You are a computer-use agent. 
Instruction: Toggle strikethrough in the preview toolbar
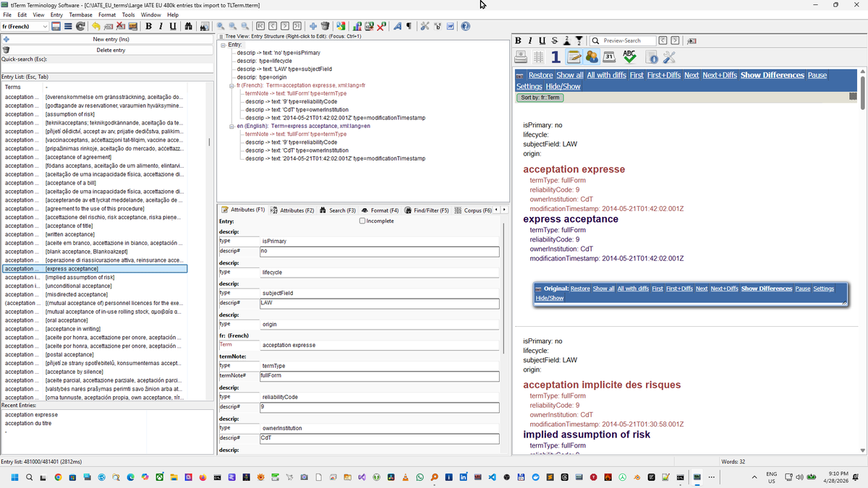pos(554,40)
